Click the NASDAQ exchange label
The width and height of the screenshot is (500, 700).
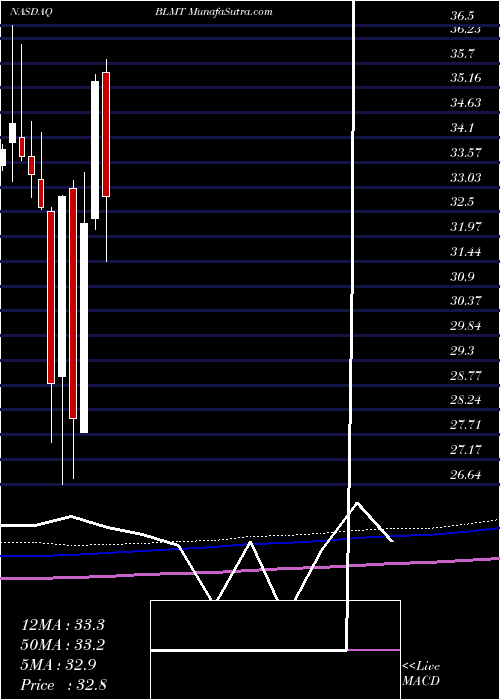(31, 12)
